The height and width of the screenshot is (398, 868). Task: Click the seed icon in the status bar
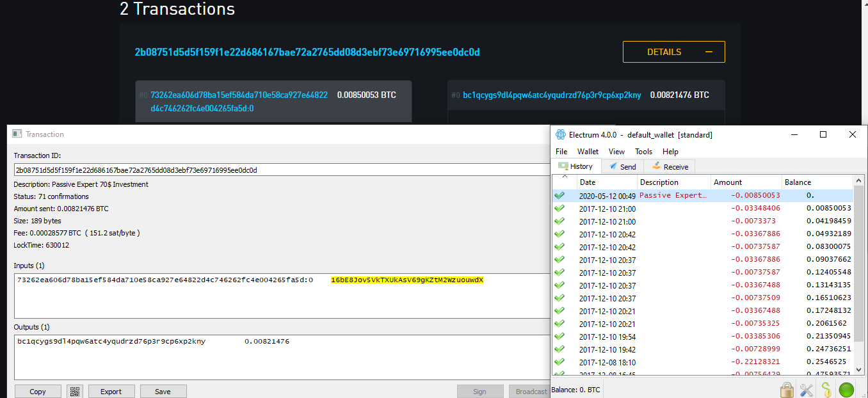point(826,389)
